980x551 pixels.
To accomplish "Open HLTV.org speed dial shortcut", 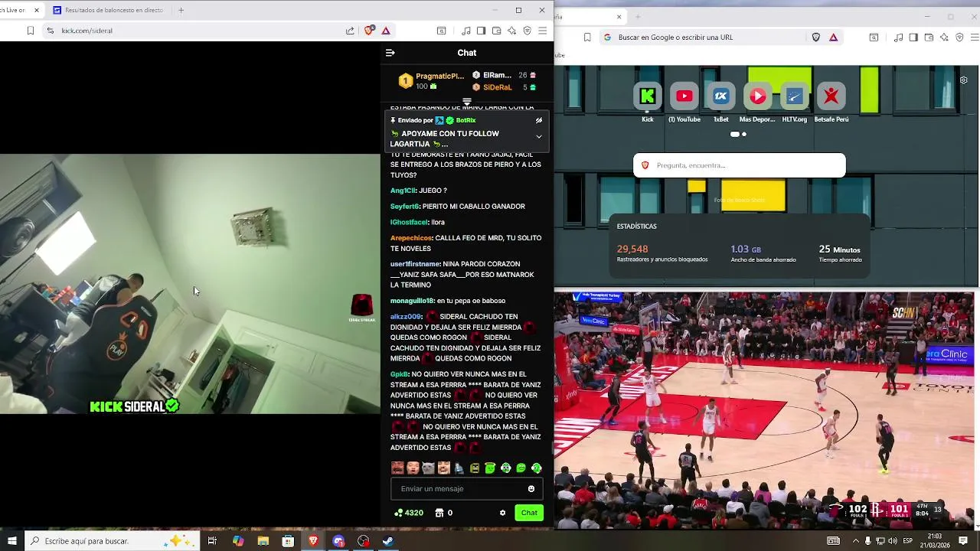I will [794, 96].
